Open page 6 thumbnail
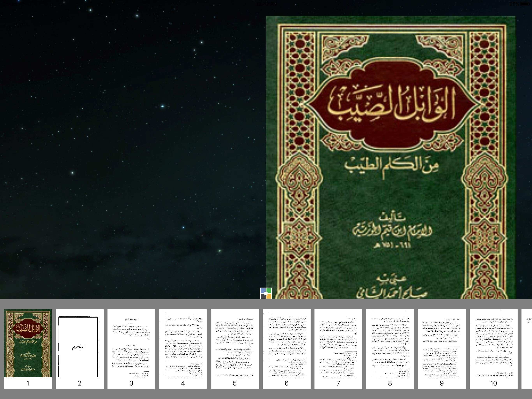The width and height of the screenshot is (532, 399). point(286,349)
